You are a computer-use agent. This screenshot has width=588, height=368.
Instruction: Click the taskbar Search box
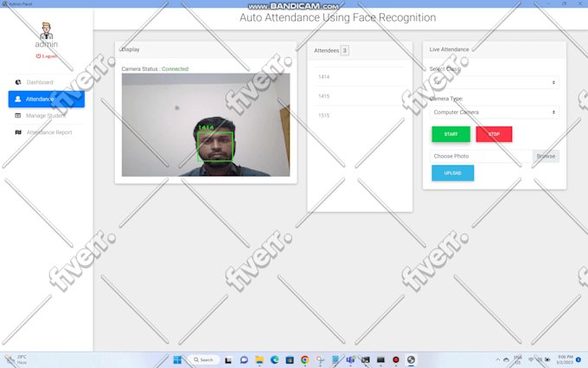[x=203, y=359]
